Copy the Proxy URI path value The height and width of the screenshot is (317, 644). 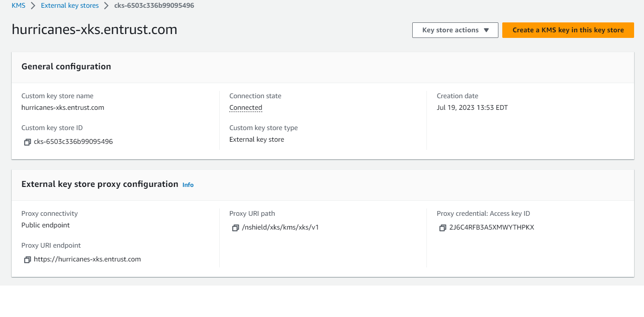tap(236, 228)
